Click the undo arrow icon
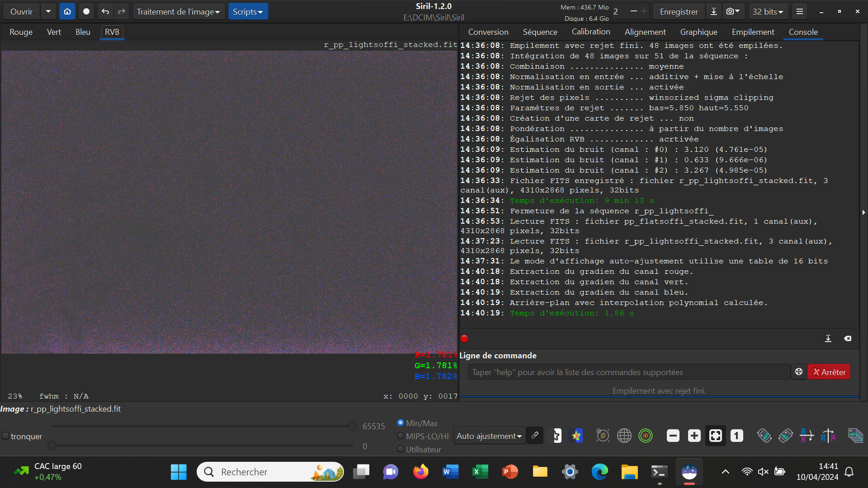Image resolution: width=868 pixels, height=488 pixels. point(105,12)
